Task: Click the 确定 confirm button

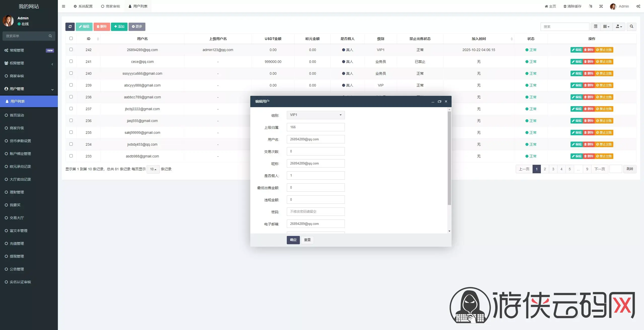Action: click(x=293, y=240)
